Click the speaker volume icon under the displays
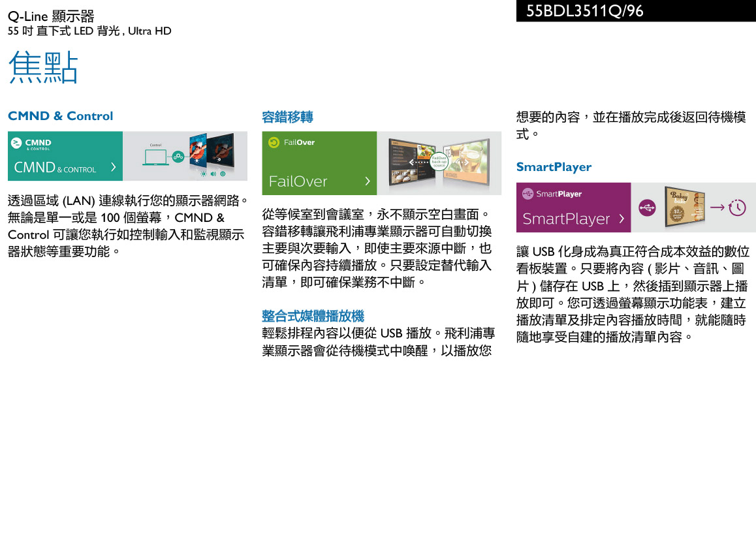The width and height of the screenshot is (756, 541). click(213, 174)
